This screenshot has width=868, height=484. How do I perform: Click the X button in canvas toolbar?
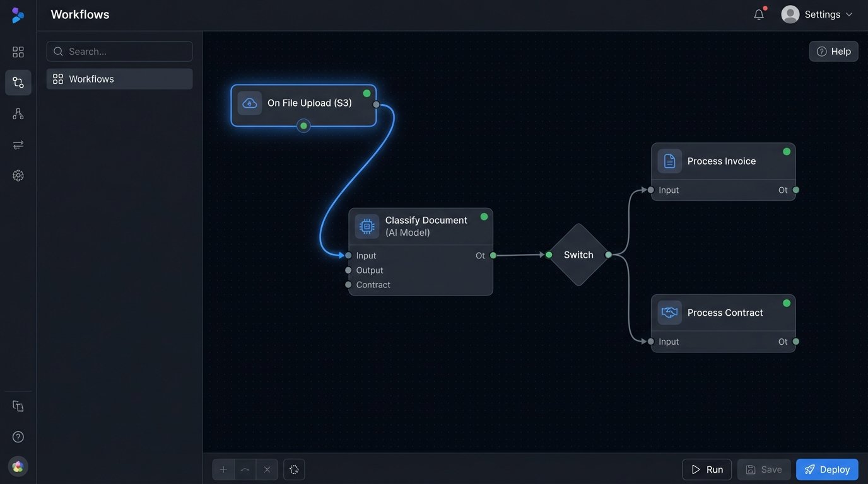[x=267, y=470]
